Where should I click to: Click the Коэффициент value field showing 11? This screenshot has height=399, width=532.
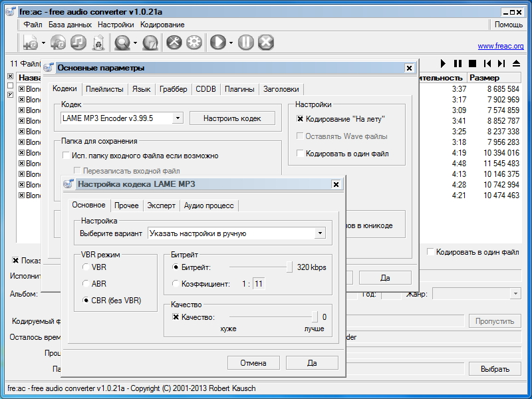click(x=259, y=284)
